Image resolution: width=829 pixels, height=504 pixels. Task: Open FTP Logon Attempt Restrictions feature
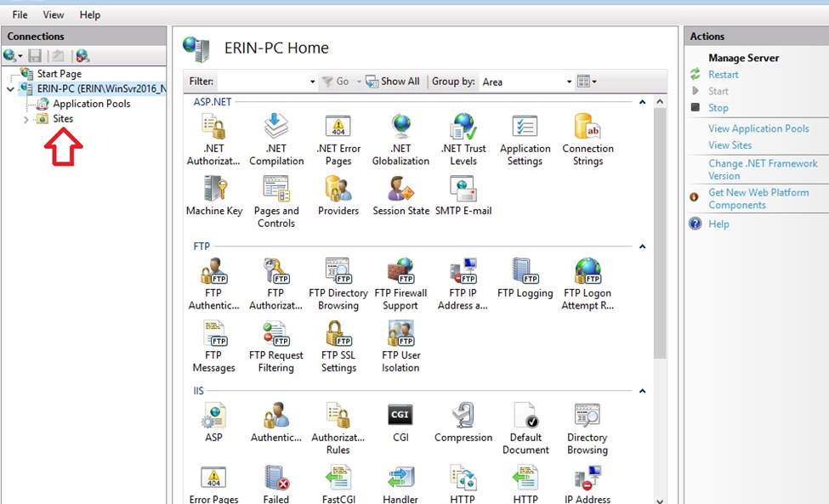(588, 284)
